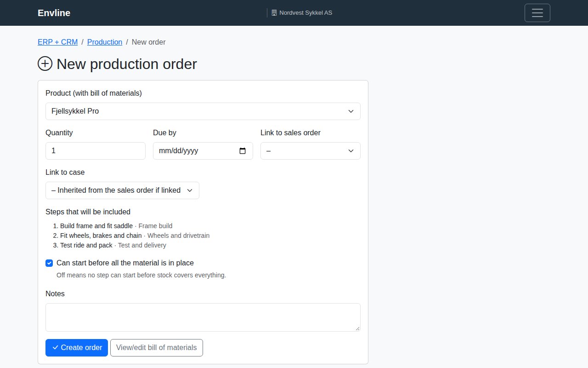This screenshot has height=368, width=588.
Task: Click the 'Product (with bill of materials)' label
Action: (94, 93)
